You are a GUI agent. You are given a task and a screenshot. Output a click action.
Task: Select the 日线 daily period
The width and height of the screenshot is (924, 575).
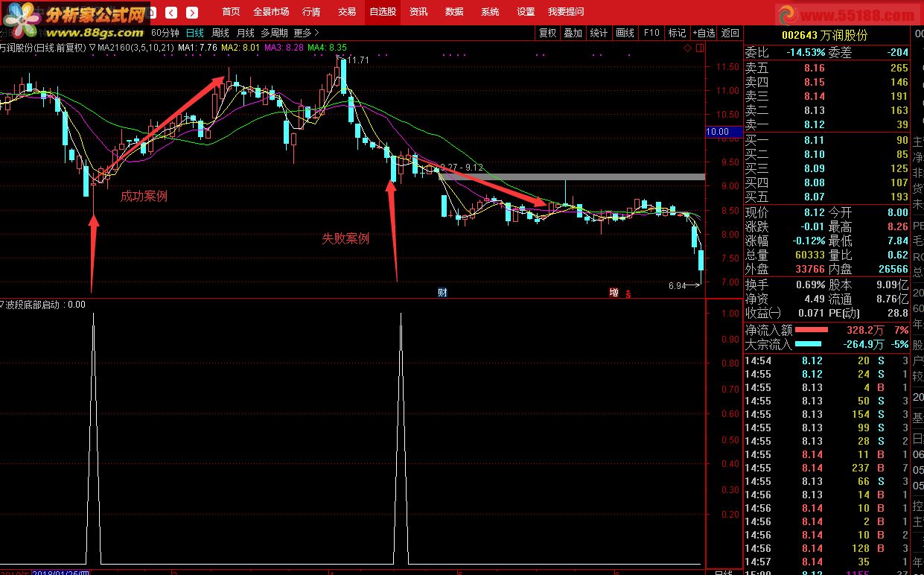(195, 33)
